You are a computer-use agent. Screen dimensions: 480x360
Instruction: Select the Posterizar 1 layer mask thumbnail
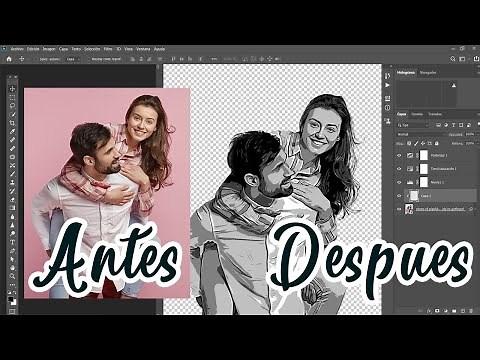click(424, 155)
